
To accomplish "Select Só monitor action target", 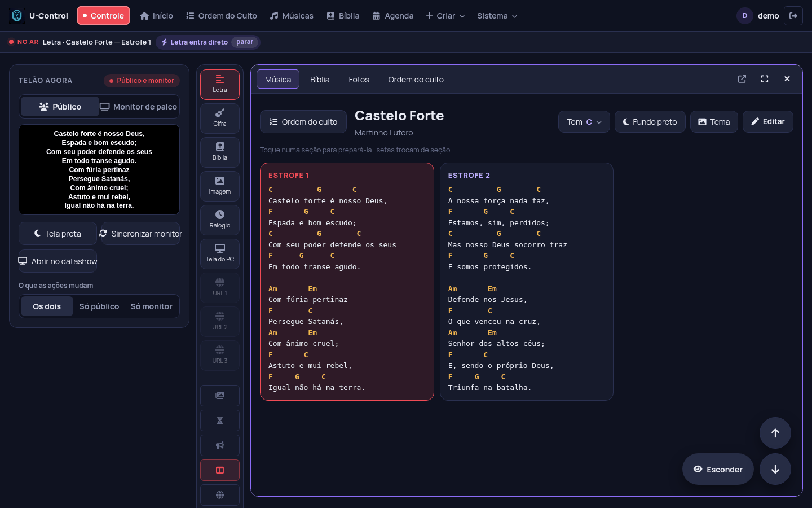I will point(152,306).
